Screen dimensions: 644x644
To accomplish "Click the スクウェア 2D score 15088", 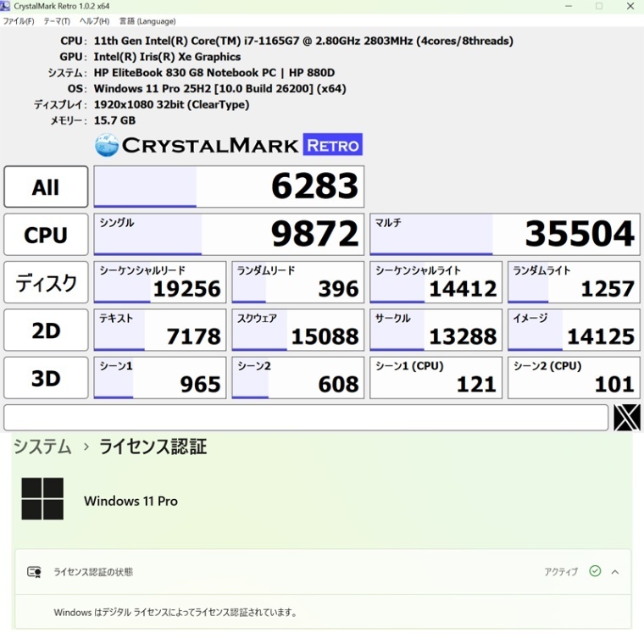I will pyautogui.click(x=297, y=330).
